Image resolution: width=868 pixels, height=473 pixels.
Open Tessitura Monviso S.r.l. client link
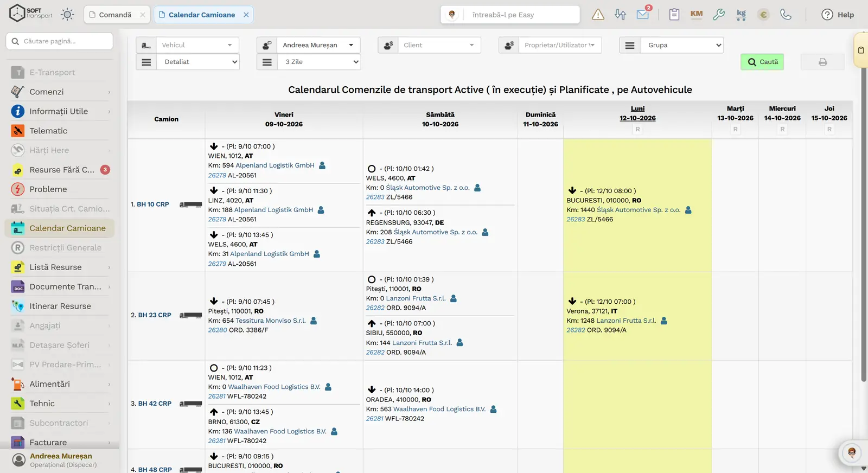tap(271, 321)
